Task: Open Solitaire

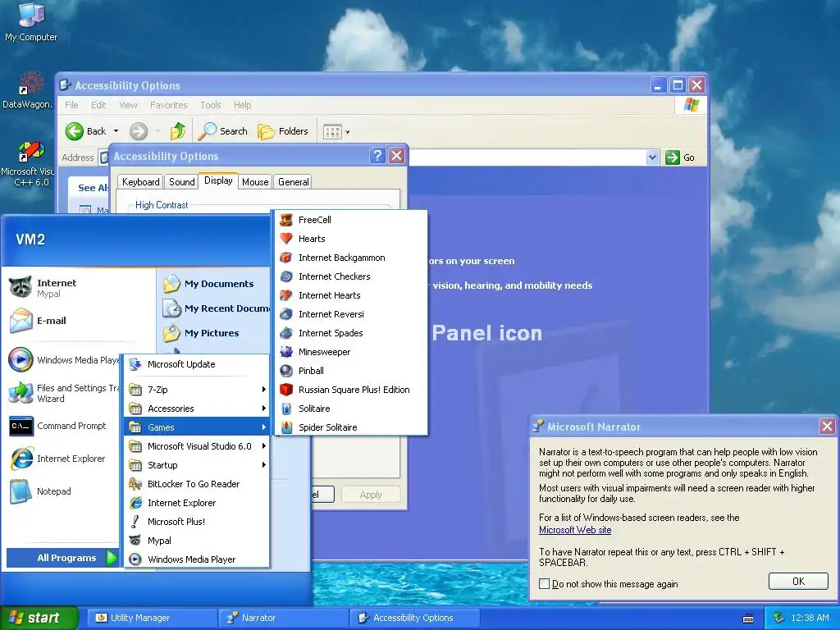Action: coord(351,409)
